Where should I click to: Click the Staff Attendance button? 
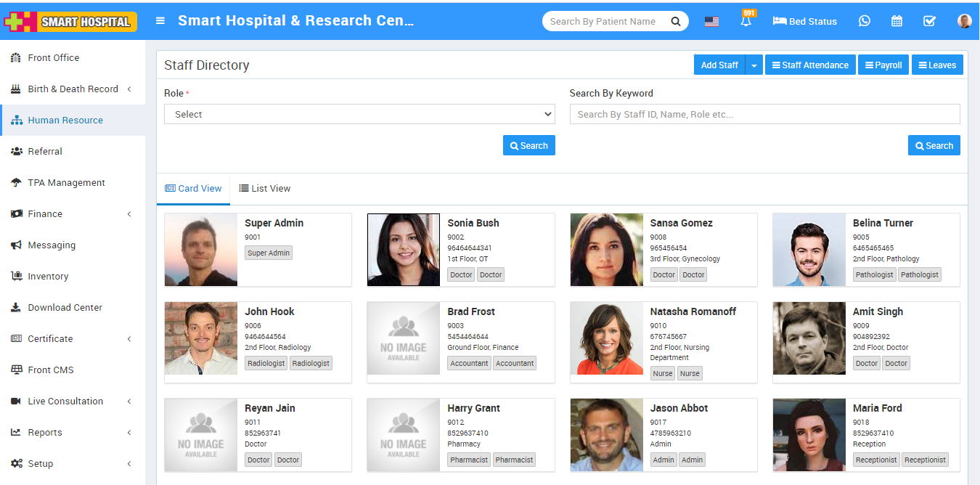click(810, 65)
